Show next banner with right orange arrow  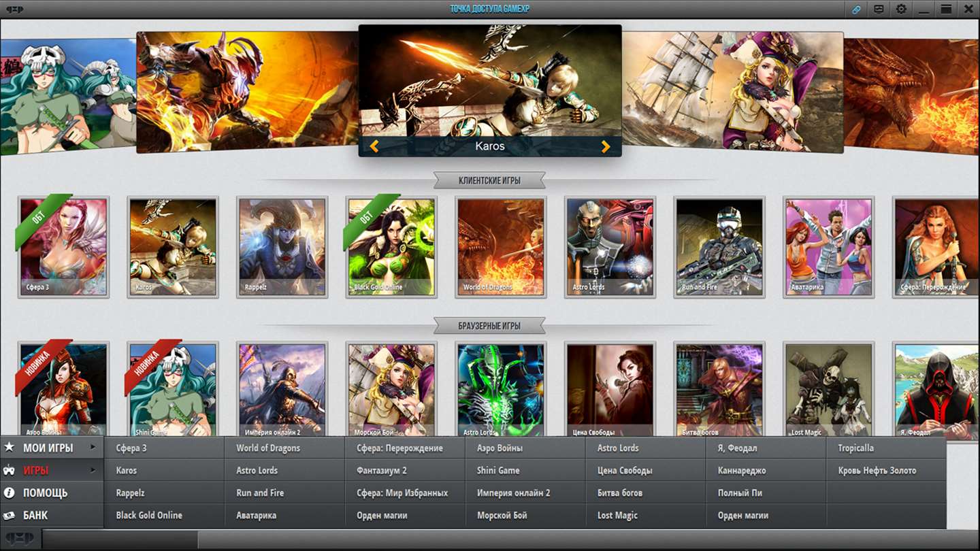[606, 146]
